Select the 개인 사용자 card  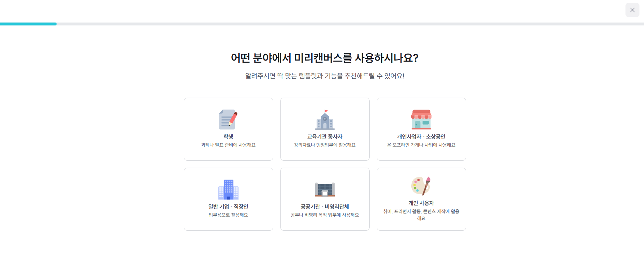[421, 199]
